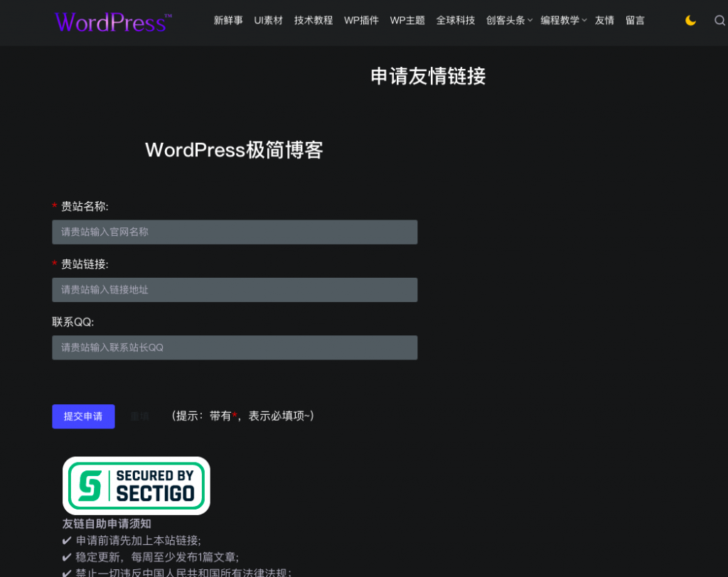Select the WP插件 menu item
The image size is (728, 577).
coord(361,21)
